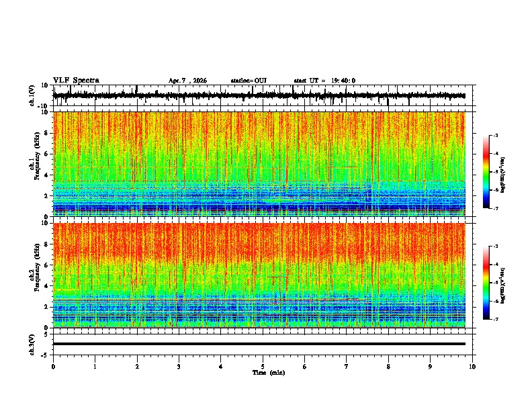This screenshot has width=532, height=411.
Task: Click the "8" kHz tick on ch.2 frequency axis
Action: point(46,244)
